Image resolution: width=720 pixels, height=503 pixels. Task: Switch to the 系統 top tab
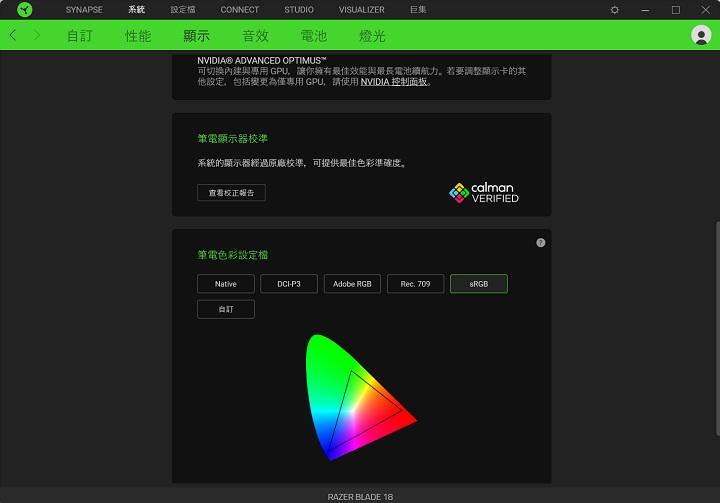pyautogui.click(x=136, y=10)
